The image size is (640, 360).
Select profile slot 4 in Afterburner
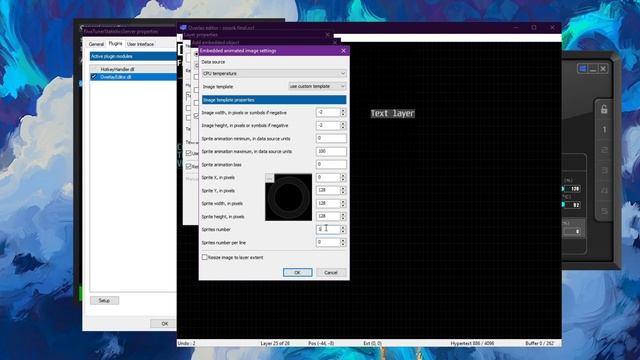pos(604,191)
